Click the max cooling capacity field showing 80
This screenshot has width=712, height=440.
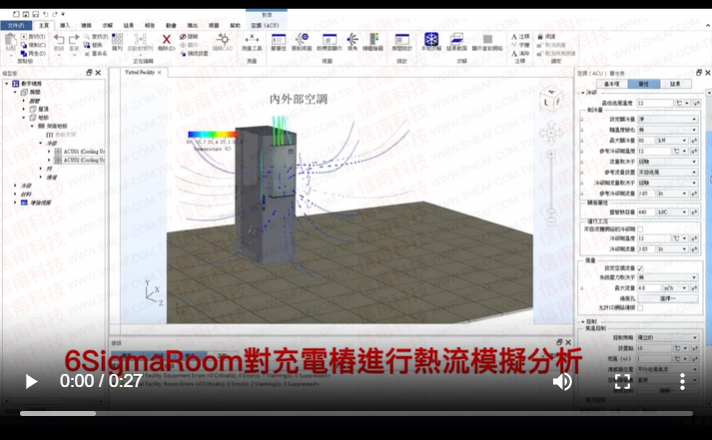pyautogui.click(x=646, y=140)
